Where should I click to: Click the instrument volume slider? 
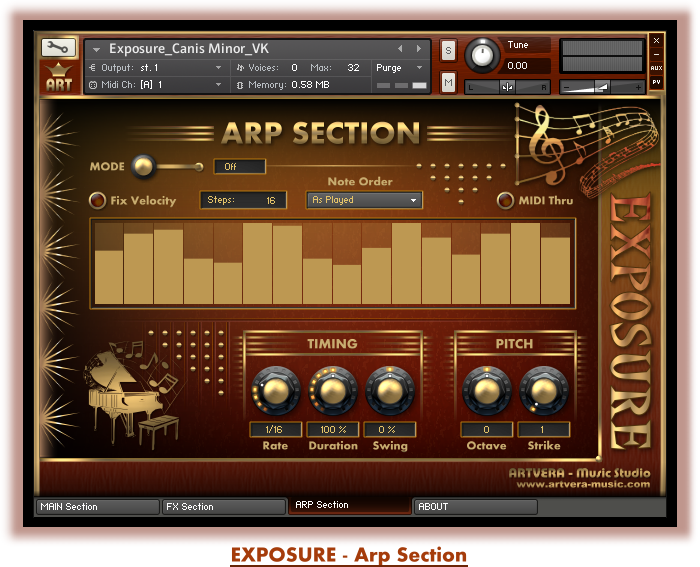603,87
